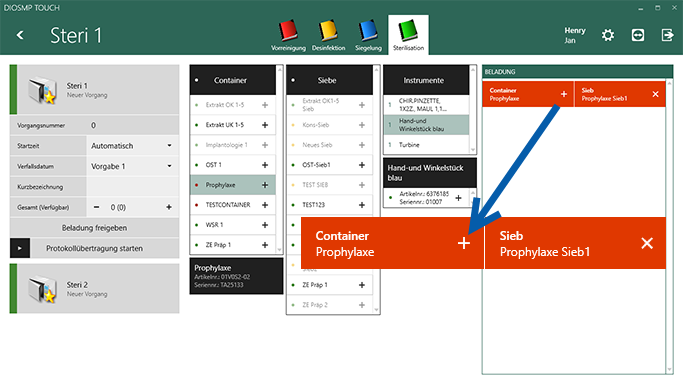Open the settings gear icon
The image size is (683, 384).
point(608,35)
